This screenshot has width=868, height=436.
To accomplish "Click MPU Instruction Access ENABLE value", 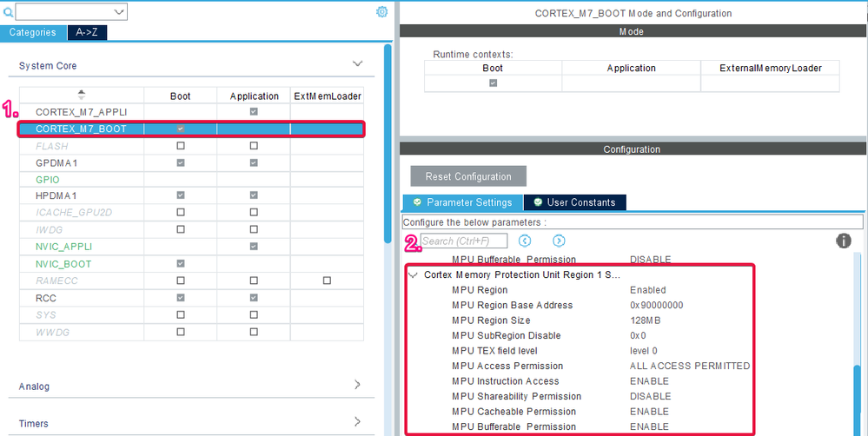I will pyautogui.click(x=649, y=381).
